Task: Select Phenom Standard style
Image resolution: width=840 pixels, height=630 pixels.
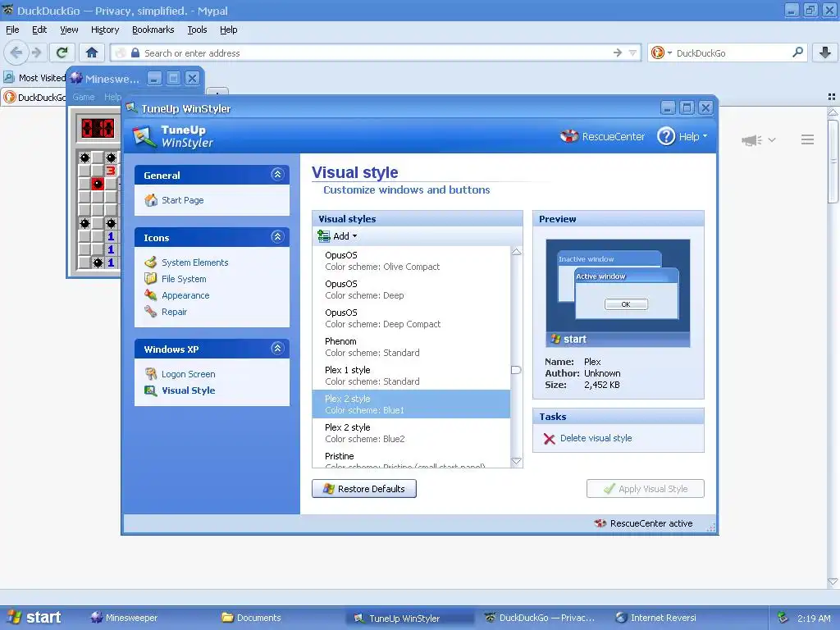Action: [412, 347]
